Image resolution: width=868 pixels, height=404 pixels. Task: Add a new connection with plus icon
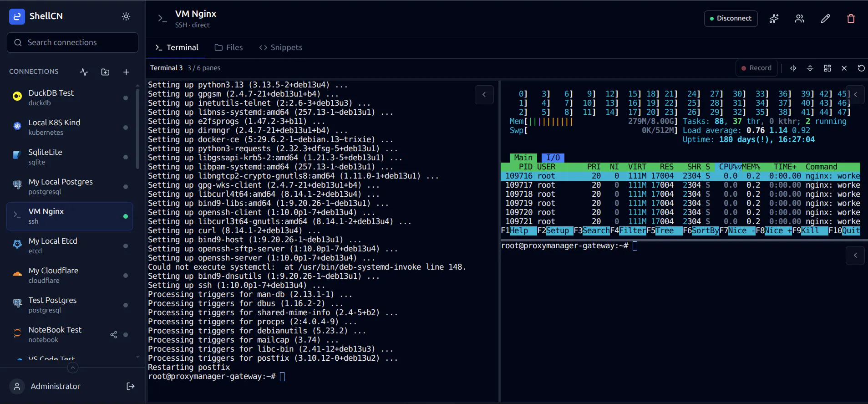[x=126, y=72]
